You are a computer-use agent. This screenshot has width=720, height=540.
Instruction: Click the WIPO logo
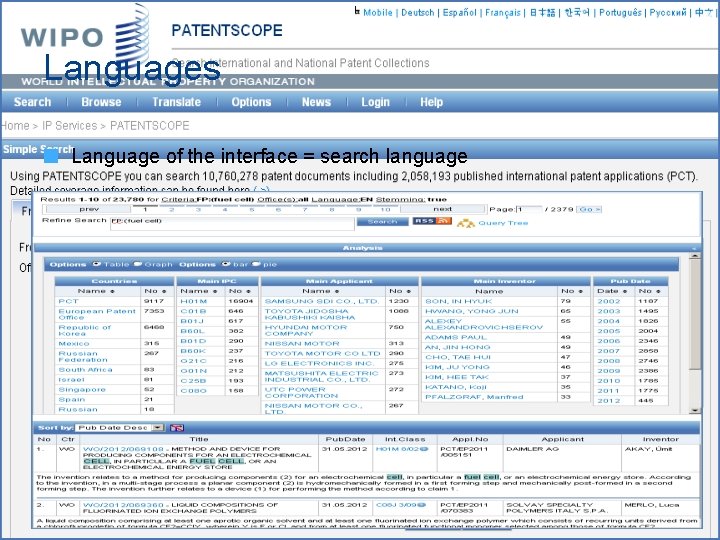coord(85,37)
